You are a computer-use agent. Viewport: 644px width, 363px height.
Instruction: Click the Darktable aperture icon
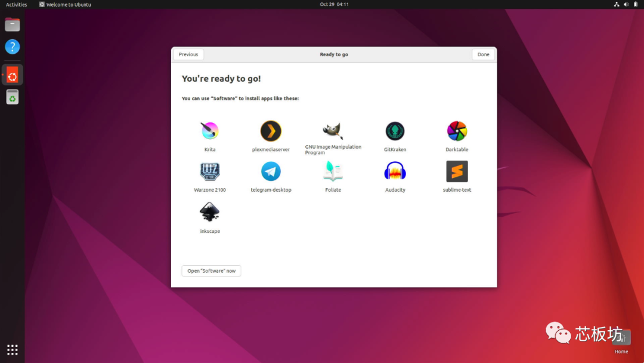457,131
